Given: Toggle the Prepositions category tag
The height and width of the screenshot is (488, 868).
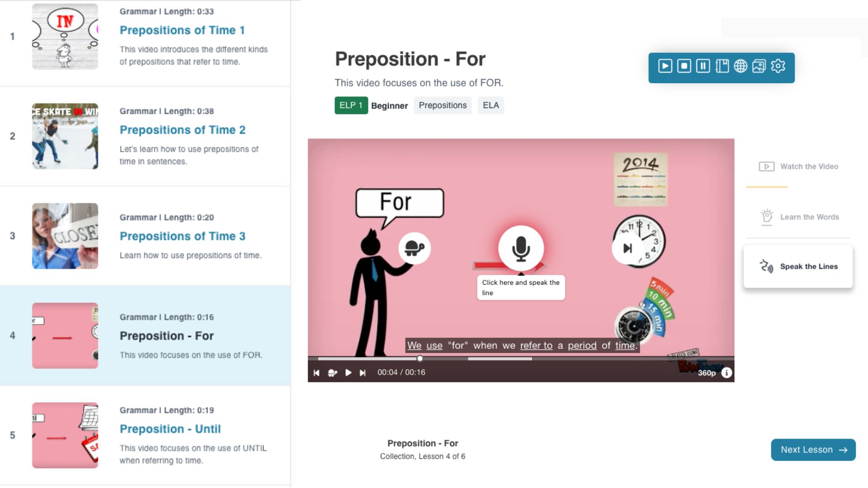Looking at the screenshot, I should pos(442,105).
